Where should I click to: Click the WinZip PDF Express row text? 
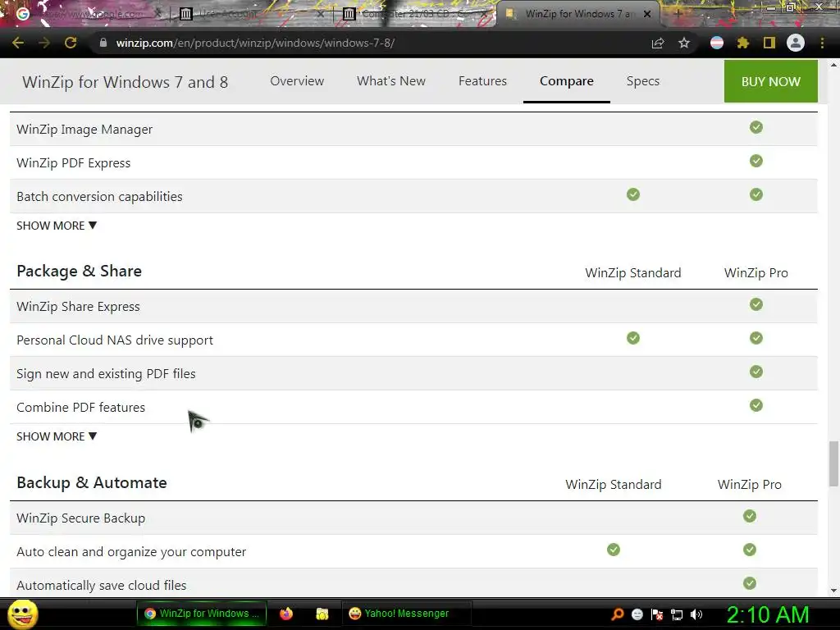(x=73, y=163)
